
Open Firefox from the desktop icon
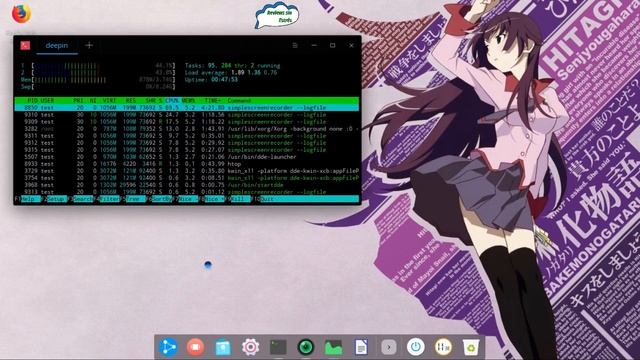coord(21,14)
